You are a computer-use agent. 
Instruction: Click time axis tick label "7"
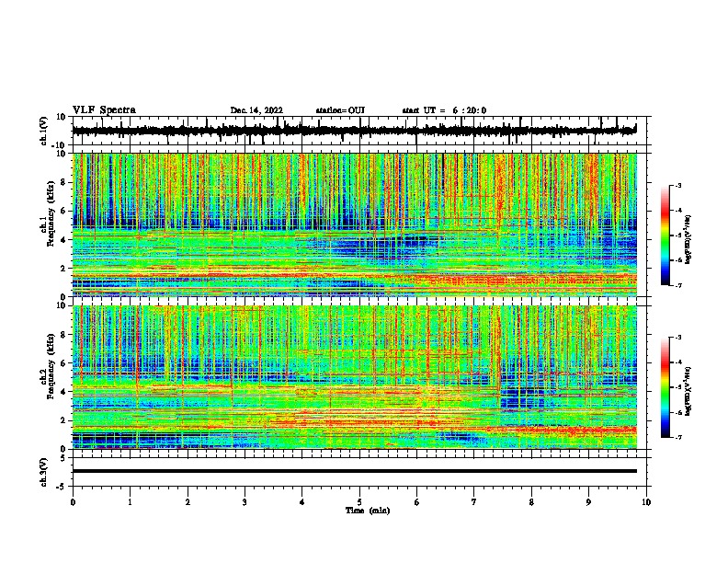pyautogui.click(x=474, y=502)
